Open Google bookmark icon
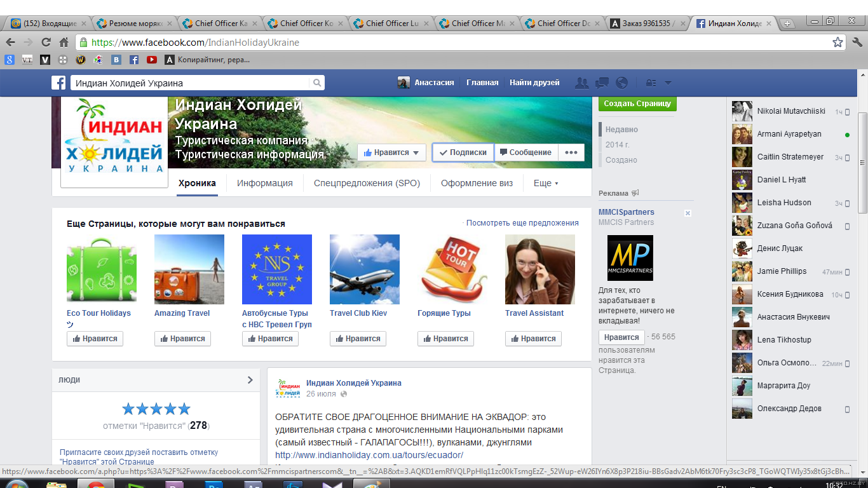Screen dimensions: 868x488 [x=10, y=60]
